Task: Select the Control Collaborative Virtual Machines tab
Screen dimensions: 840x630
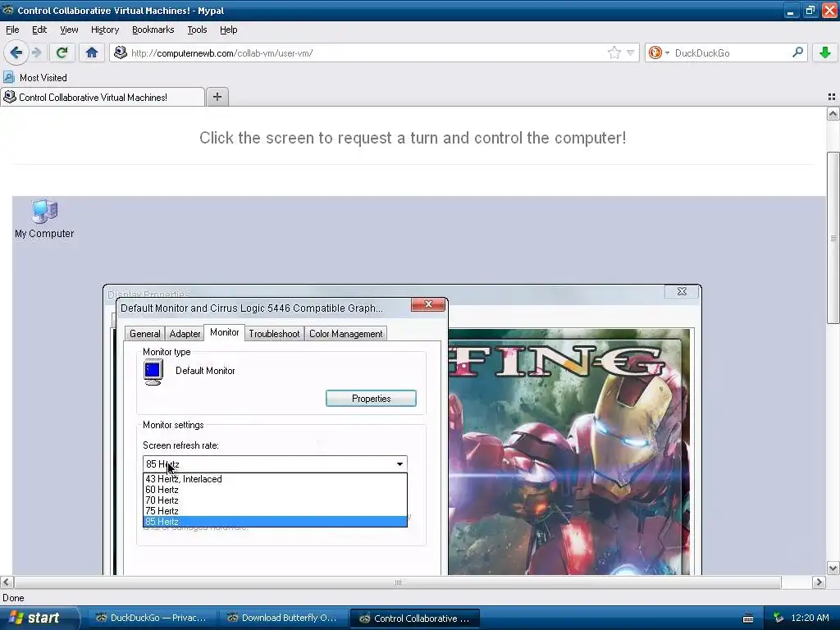Action: coord(102,97)
